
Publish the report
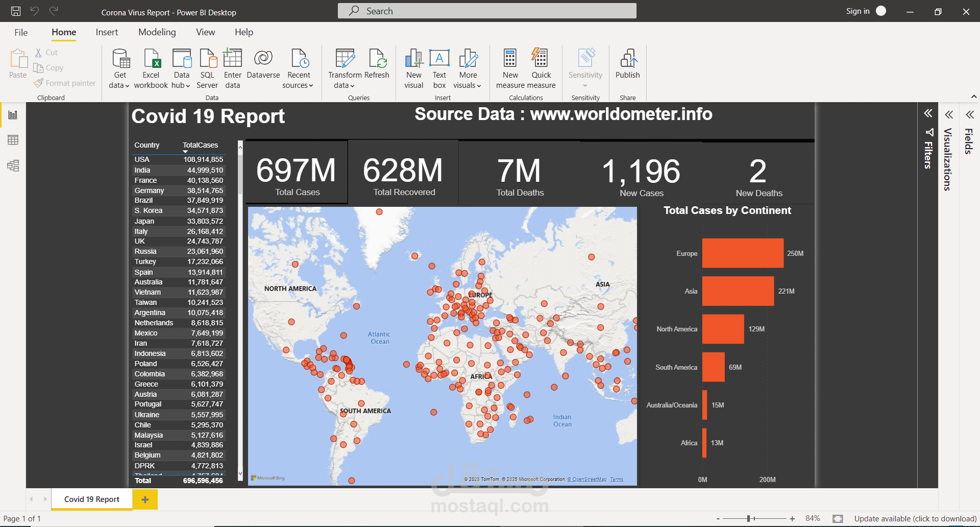pos(627,59)
